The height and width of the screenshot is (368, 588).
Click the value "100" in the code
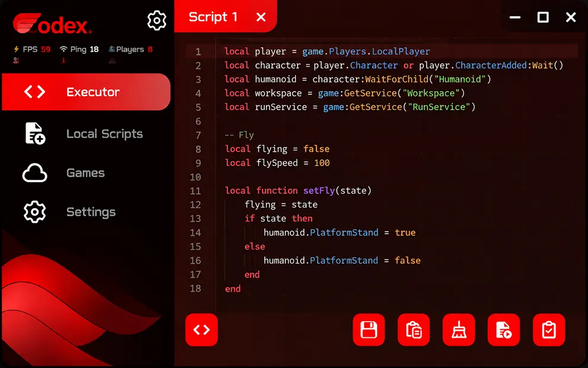click(322, 163)
